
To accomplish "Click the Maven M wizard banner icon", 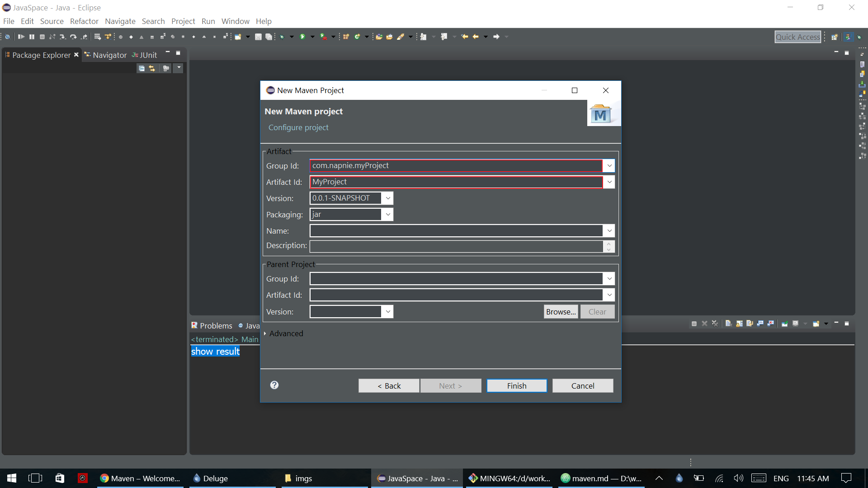I will 600,114.
